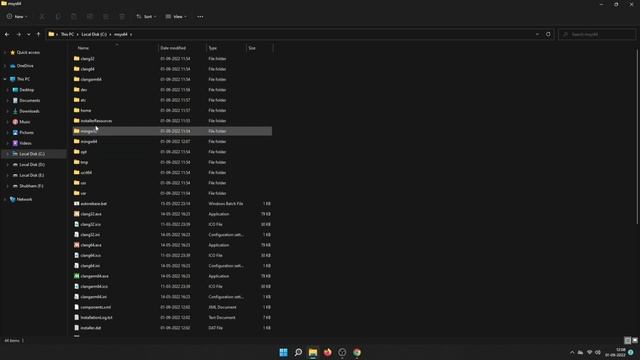
Task: Switch to details view layout icon
Action: pyautogui.click(x=628, y=340)
